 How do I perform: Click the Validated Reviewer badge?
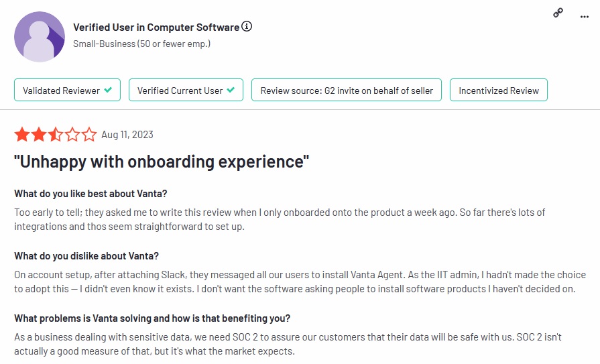(67, 90)
